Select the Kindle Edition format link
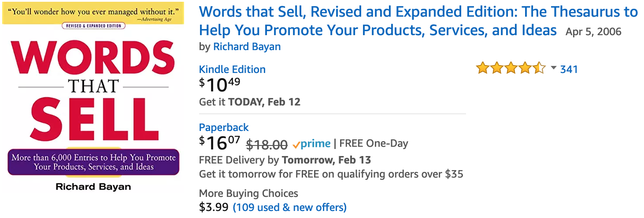Screen dimensions: 644x218 click(232, 69)
